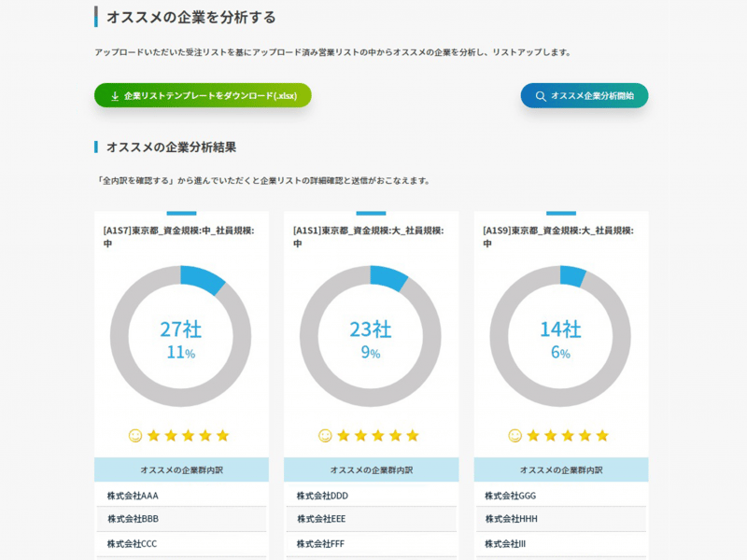Click the download arrow icon on green button
This screenshot has width=747, height=560.
pyautogui.click(x=115, y=96)
